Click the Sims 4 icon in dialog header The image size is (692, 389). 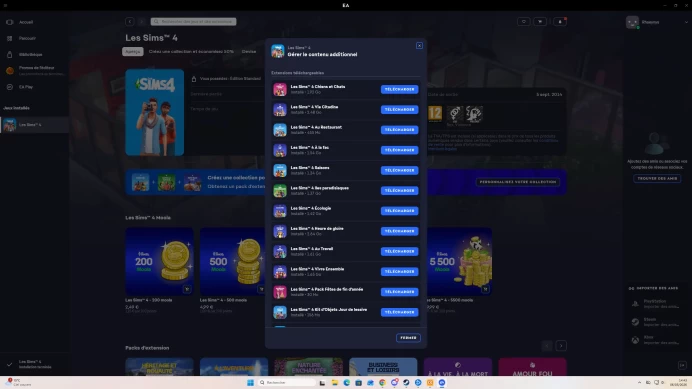point(278,51)
